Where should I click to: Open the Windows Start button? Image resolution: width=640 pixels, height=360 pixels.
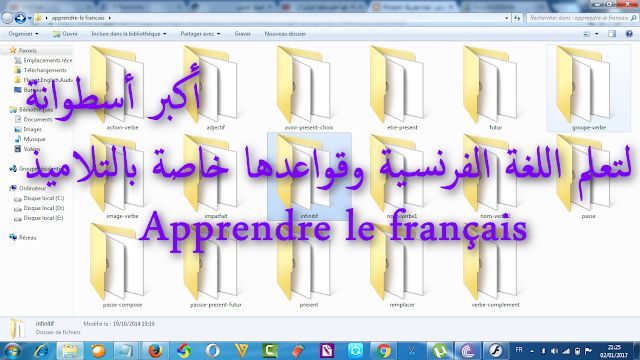pos(11,351)
